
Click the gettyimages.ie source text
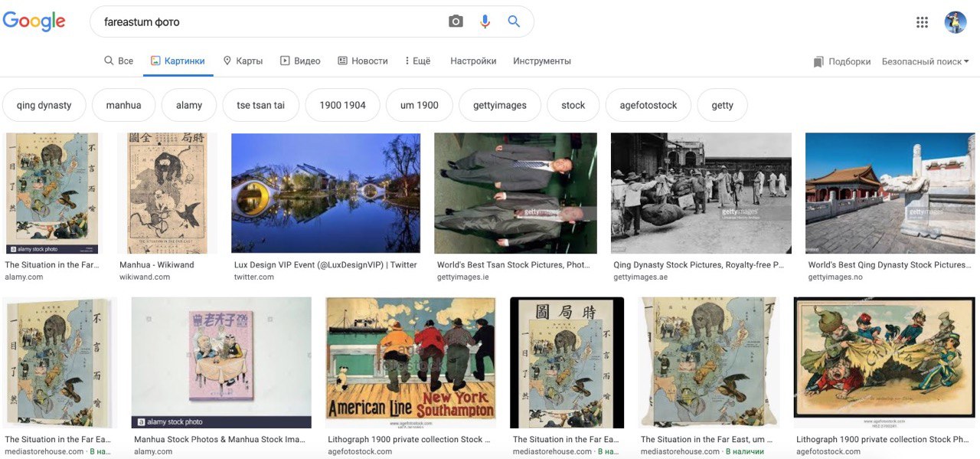tap(462, 277)
